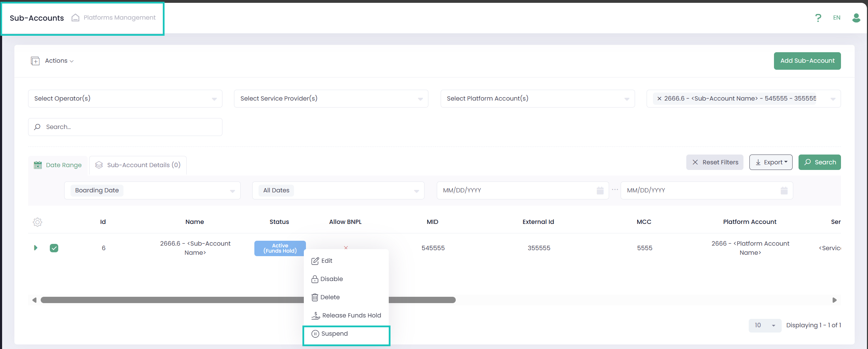
Task: Click the Add Sub-Account button
Action: tap(807, 61)
